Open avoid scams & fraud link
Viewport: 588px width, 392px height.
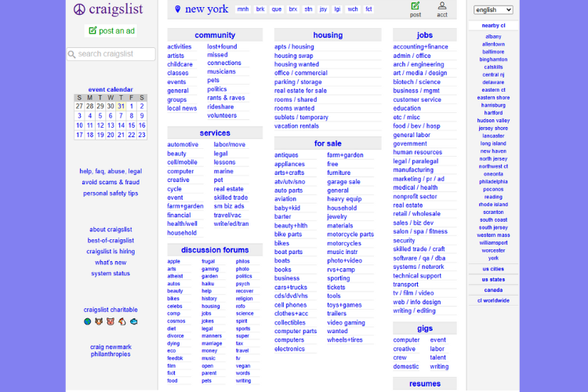coord(111,182)
